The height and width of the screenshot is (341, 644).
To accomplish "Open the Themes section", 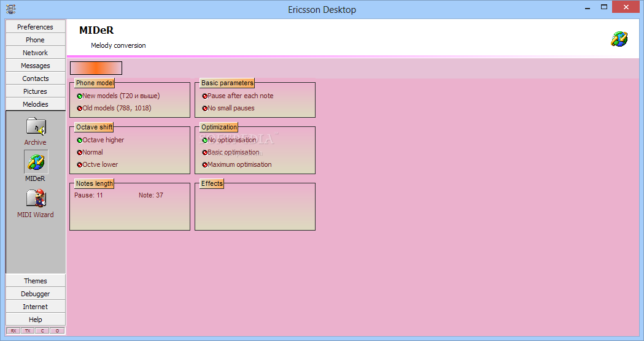I will point(36,281).
